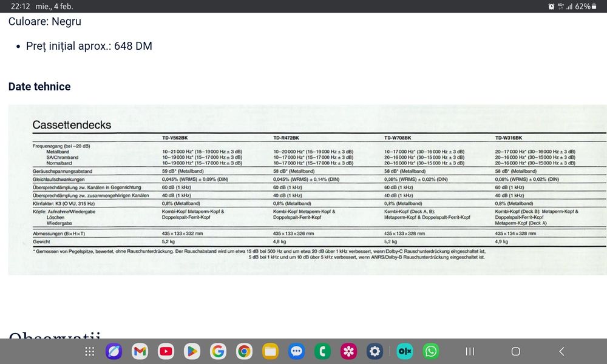
Task: Go back with the back arrow
Action: 561,351
